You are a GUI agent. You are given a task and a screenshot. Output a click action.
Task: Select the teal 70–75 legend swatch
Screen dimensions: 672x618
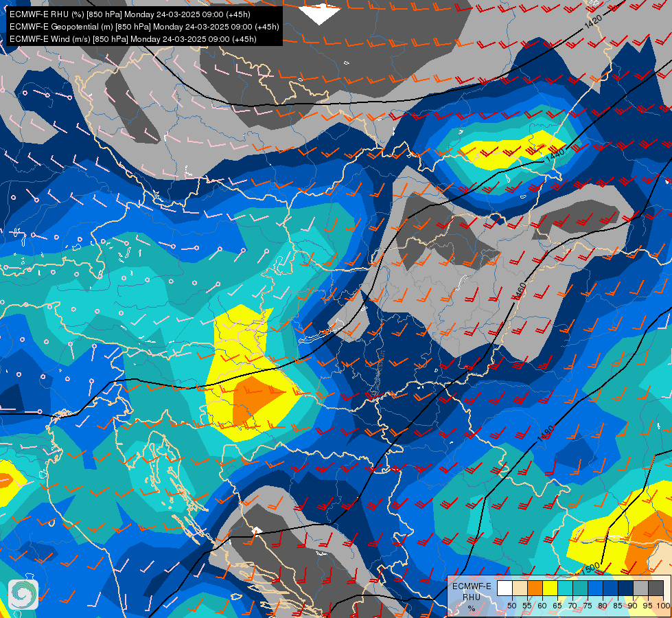pyautogui.click(x=580, y=588)
